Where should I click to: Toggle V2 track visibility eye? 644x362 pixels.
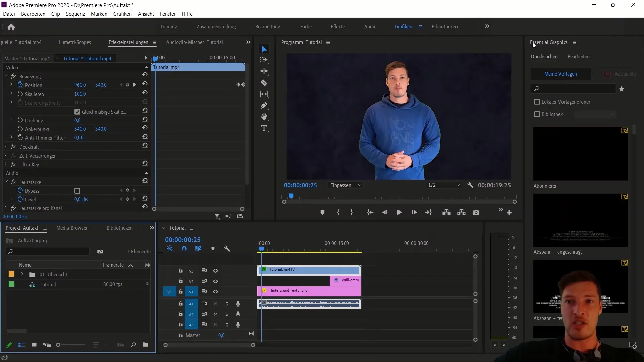coord(216,281)
